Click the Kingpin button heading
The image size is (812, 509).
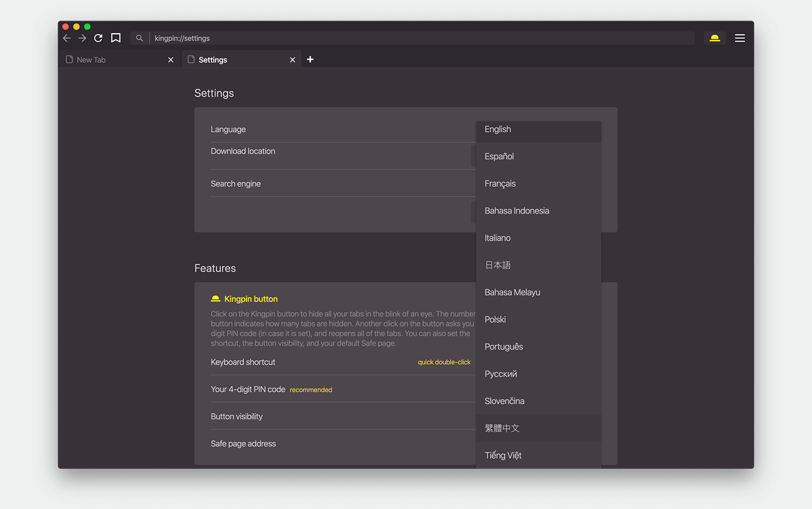click(251, 299)
